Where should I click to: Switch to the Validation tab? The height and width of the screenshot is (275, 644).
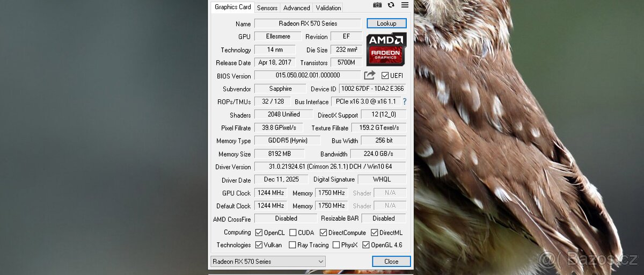click(x=328, y=8)
